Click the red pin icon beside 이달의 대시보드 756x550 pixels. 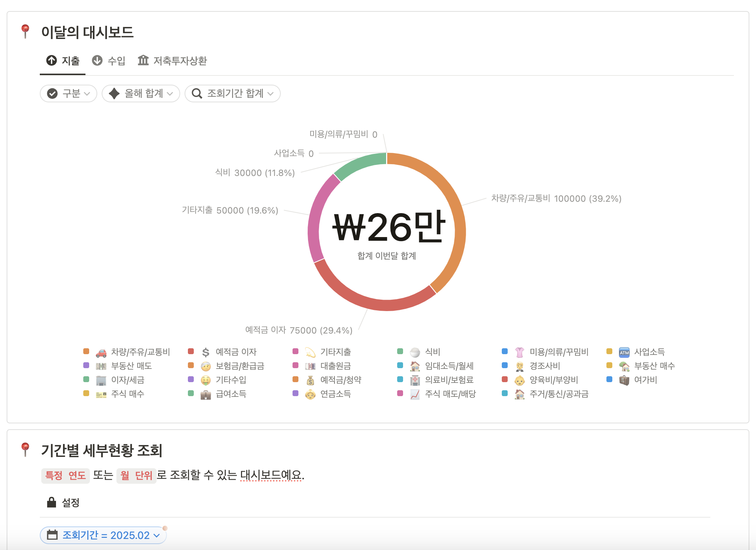[25, 31]
